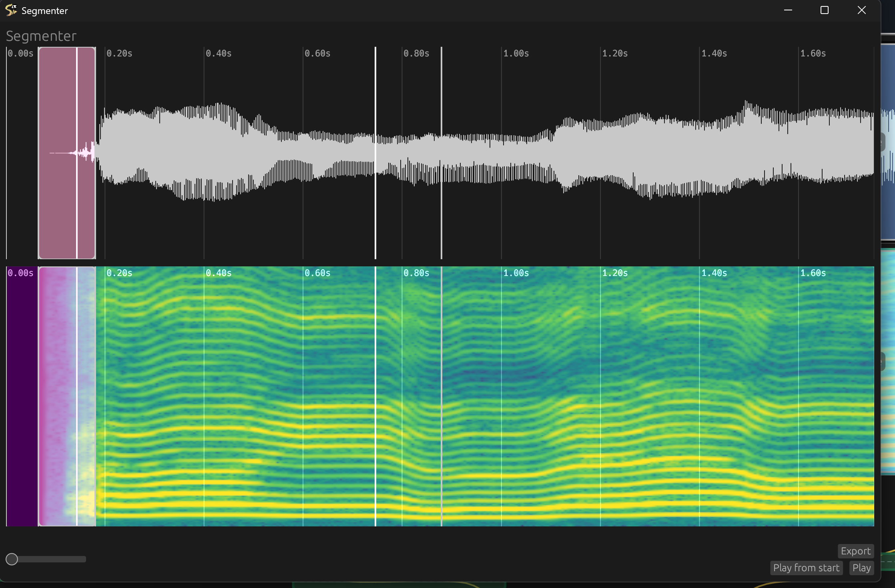The image size is (895, 588).
Task: Click the Export button
Action: click(x=855, y=551)
